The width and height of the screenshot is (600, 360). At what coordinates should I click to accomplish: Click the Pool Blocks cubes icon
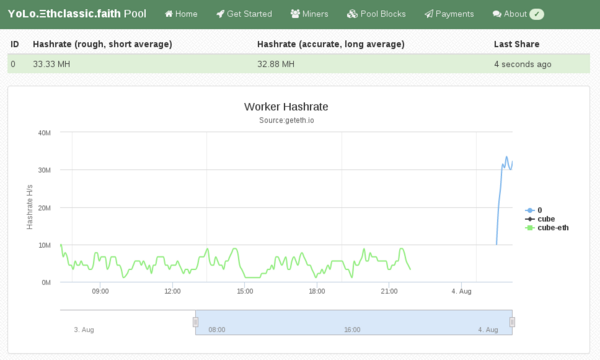[x=352, y=14]
